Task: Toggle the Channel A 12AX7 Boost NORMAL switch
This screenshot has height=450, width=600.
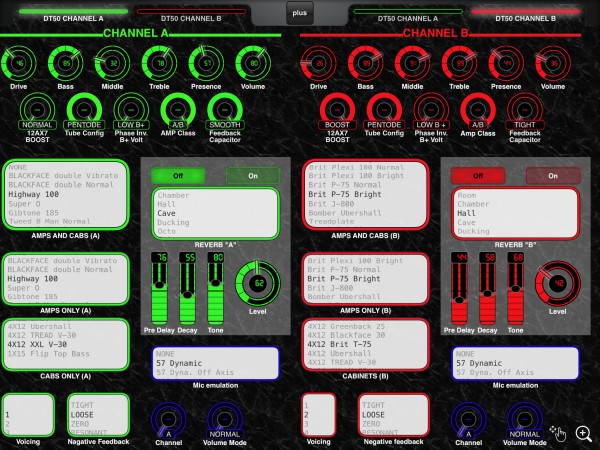Action: pyautogui.click(x=38, y=112)
